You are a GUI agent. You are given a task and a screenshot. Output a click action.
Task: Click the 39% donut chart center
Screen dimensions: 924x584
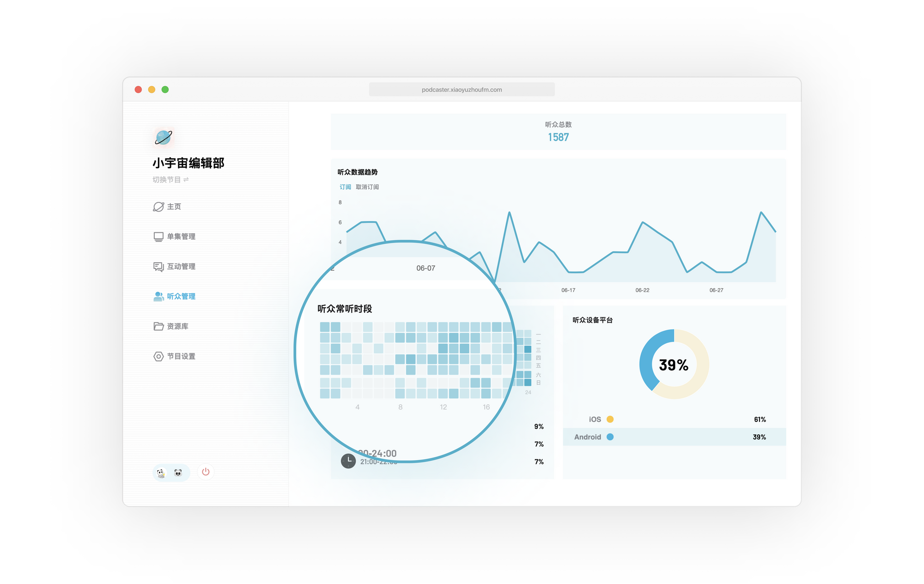[674, 365]
